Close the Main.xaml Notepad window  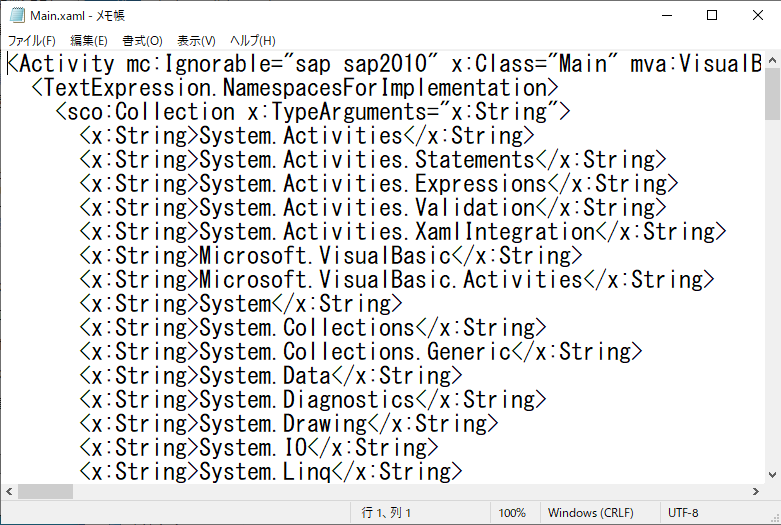click(757, 16)
